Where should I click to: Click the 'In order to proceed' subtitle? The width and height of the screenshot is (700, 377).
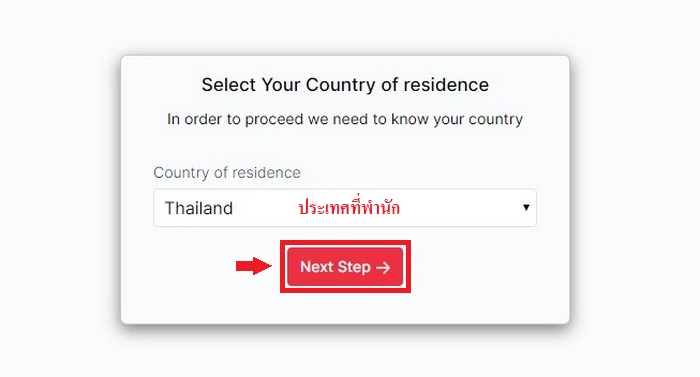pyautogui.click(x=345, y=119)
